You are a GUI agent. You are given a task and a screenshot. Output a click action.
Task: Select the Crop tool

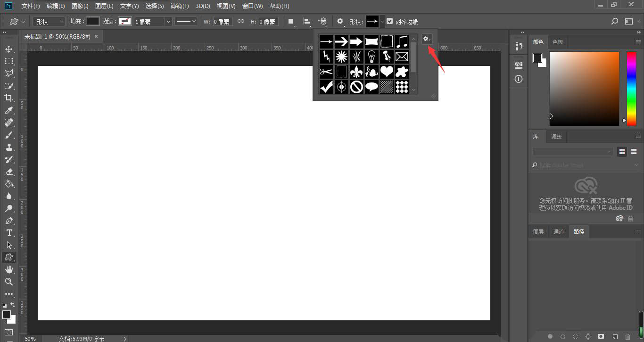(9, 98)
